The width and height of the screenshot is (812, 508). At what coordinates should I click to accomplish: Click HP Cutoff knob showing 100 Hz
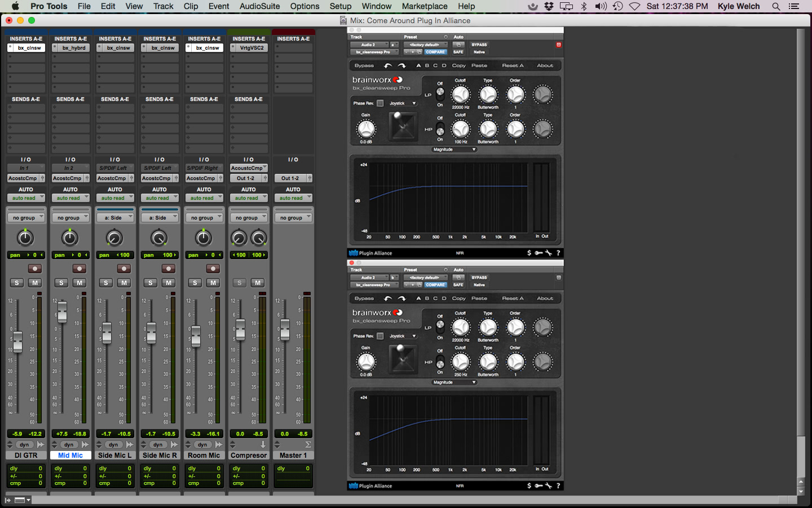click(461, 129)
